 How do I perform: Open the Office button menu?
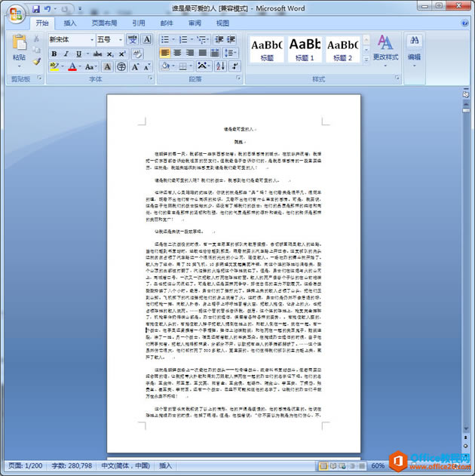click(x=16, y=14)
